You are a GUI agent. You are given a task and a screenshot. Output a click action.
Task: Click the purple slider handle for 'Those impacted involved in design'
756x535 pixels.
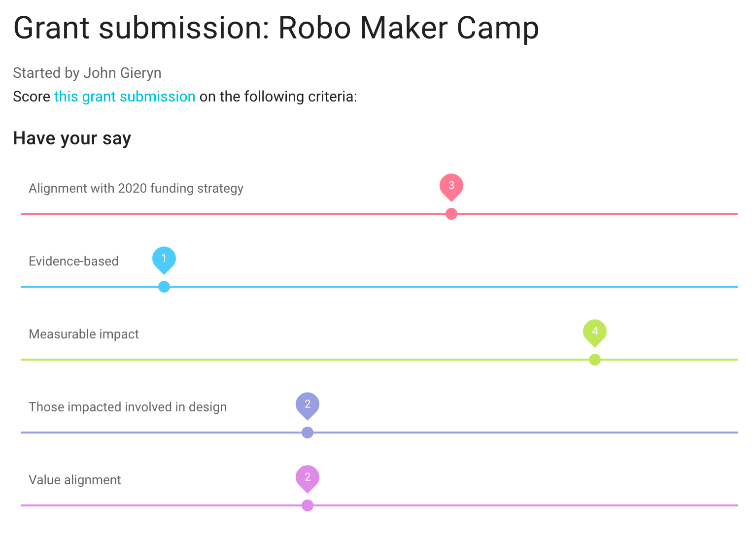pyautogui.click(x=308, y=433)
